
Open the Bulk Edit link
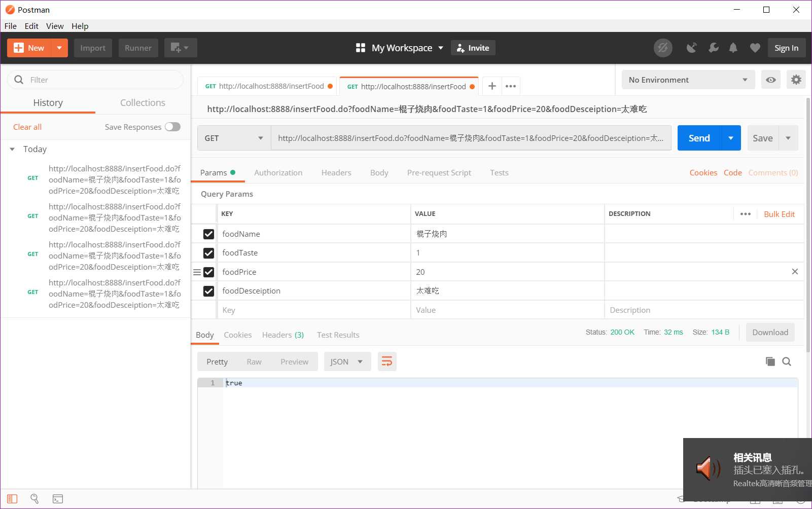coord(779,214)
